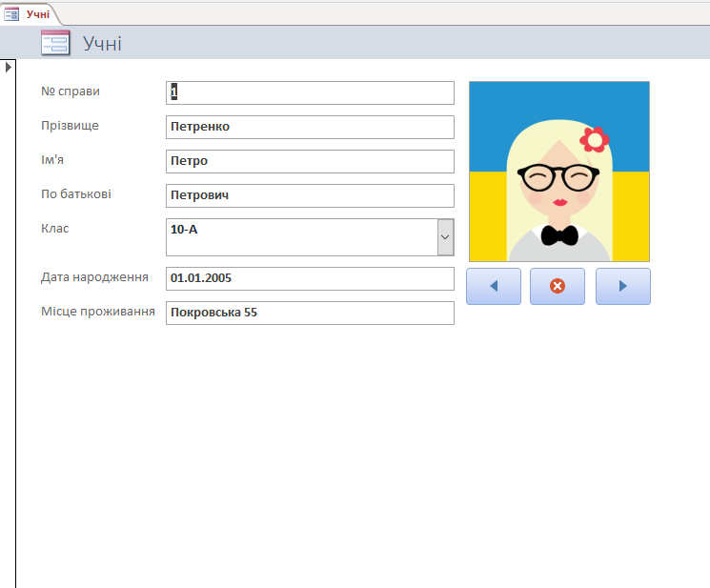This screenshot has height=588, width=710.
Task: Click the По батькові field Петрович
Action: pyautogui.click(x=310, y=196)
